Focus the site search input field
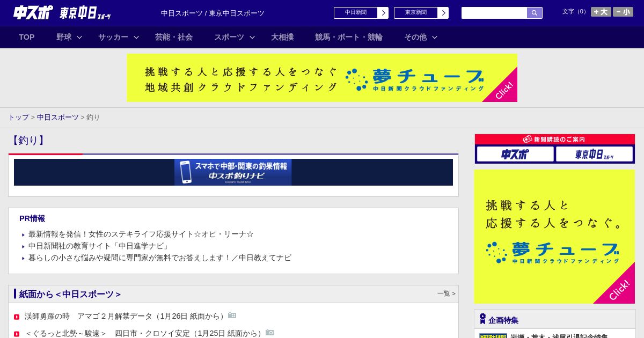 pyautogui.click(x=494, y=13)
